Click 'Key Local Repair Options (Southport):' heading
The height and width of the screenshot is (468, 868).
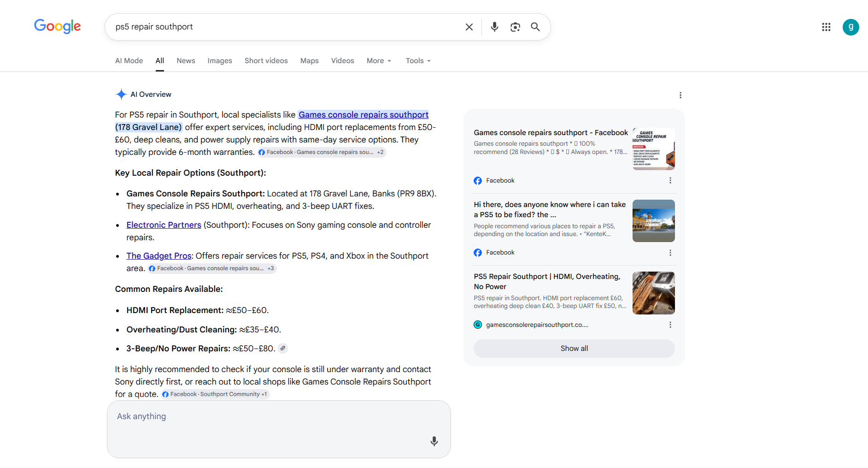[191, 173]
